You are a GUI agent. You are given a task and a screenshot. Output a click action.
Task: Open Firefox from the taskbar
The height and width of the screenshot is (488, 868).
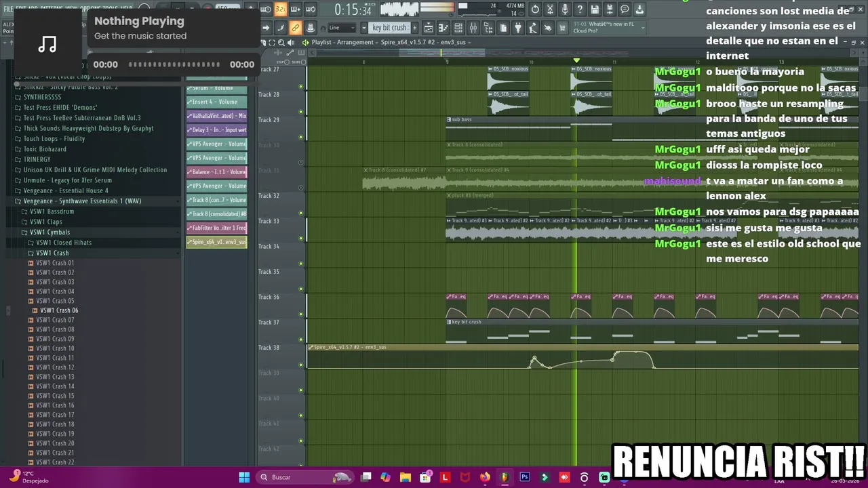(484, 477)
